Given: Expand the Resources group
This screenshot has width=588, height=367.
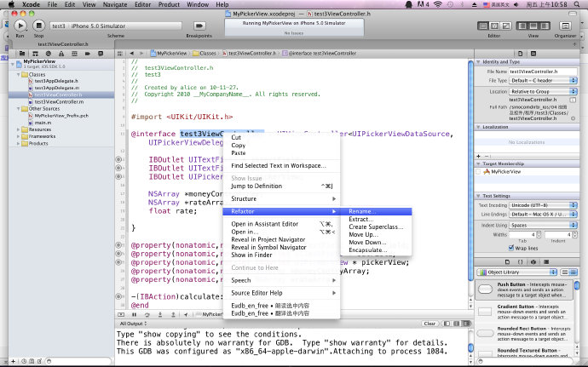Looking at the screenshot, I should point(19,129).
